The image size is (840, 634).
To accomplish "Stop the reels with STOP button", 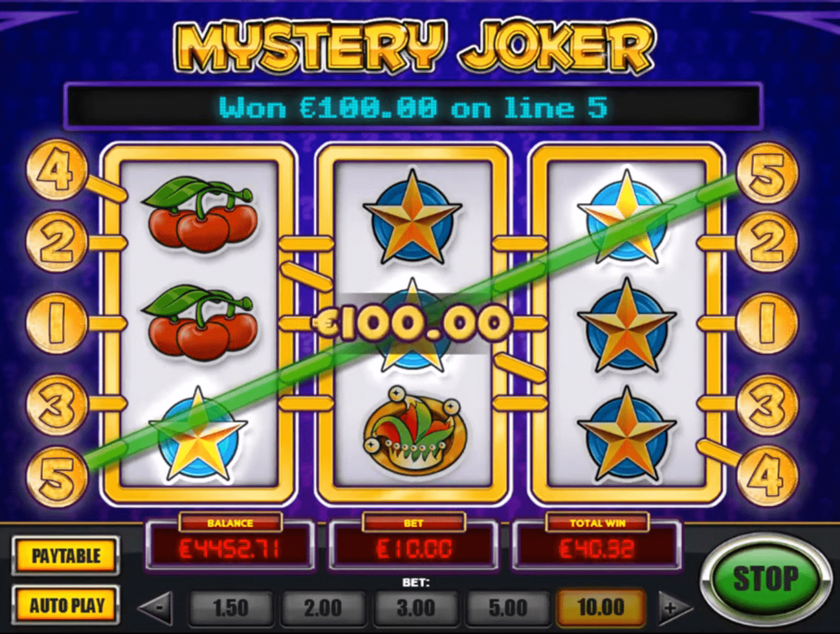I will click(x=765, y=578).
